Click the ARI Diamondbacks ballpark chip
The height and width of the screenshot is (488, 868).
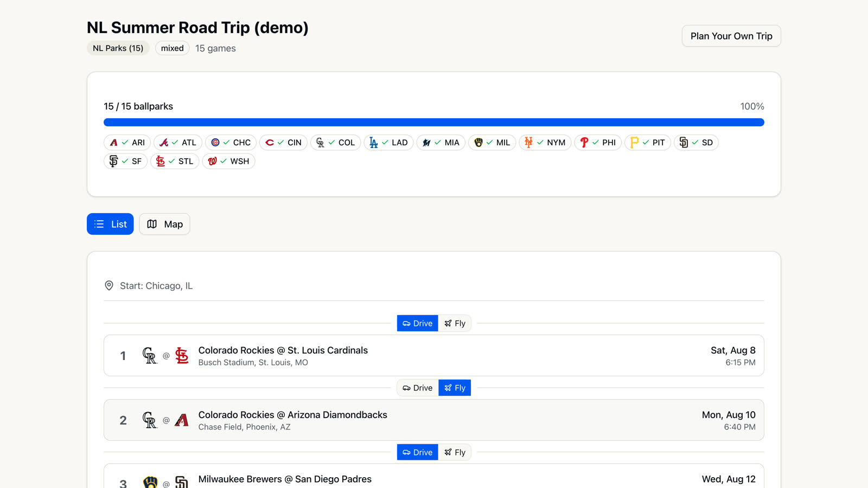pyautogui.click(x=127, y=143)
